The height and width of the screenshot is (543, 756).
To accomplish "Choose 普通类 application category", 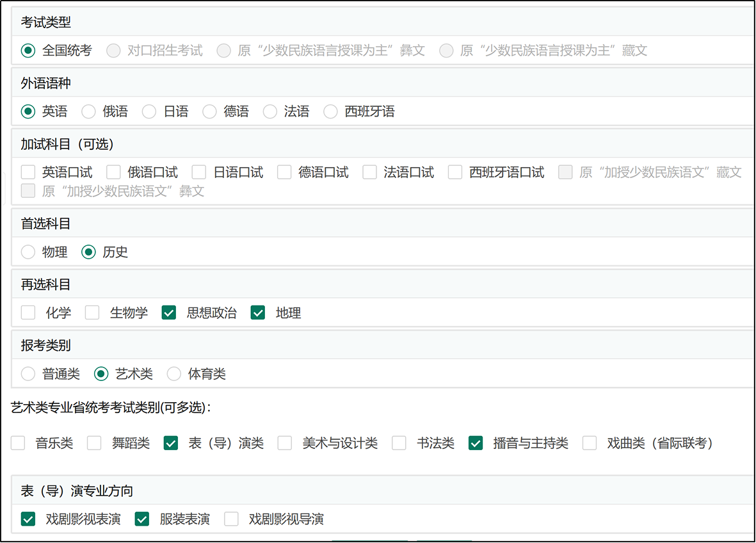I will pyautogui.click(x=28, y=374).
